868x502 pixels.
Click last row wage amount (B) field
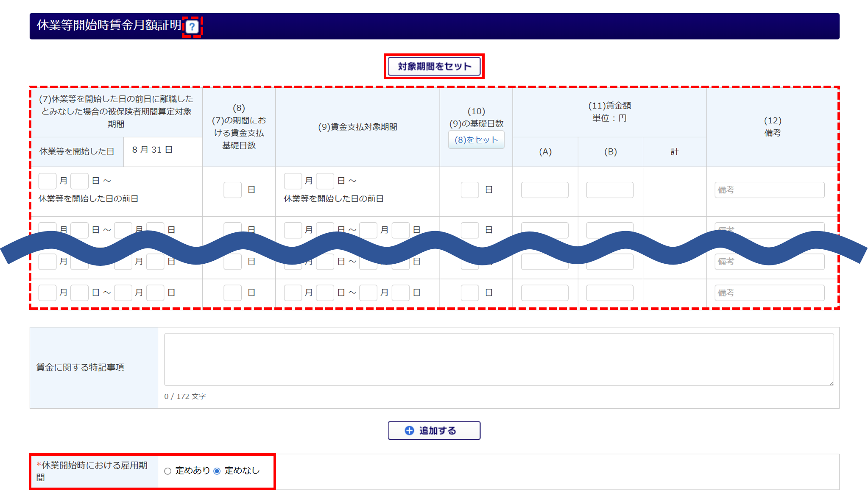point(609,293)
